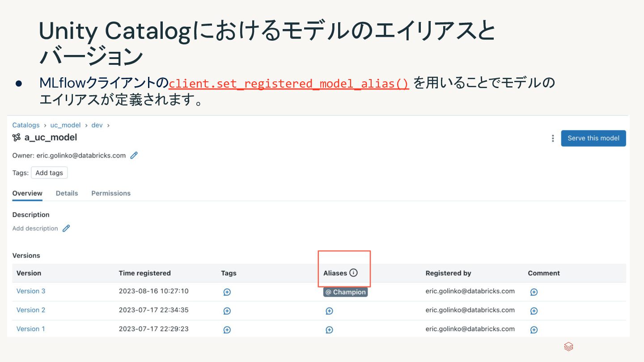Viewport: 644px width, 362px height.
Task: Add a tag to Version 3
Action: (227, 292)
